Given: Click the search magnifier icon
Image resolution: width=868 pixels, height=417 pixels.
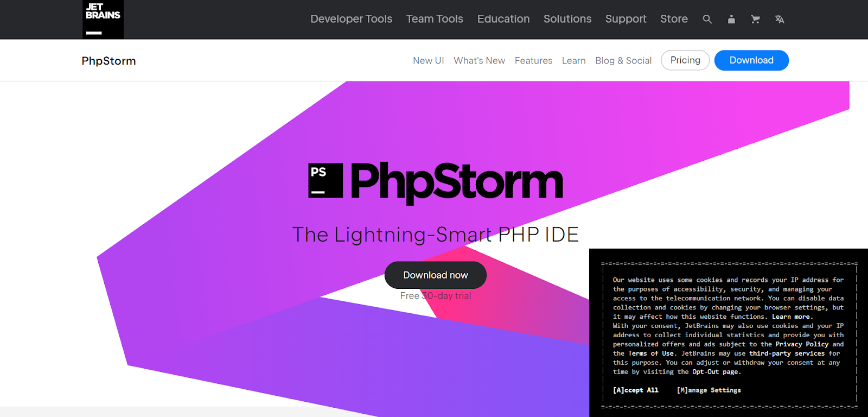Looking at the screenshot, I should click(707, 20).
